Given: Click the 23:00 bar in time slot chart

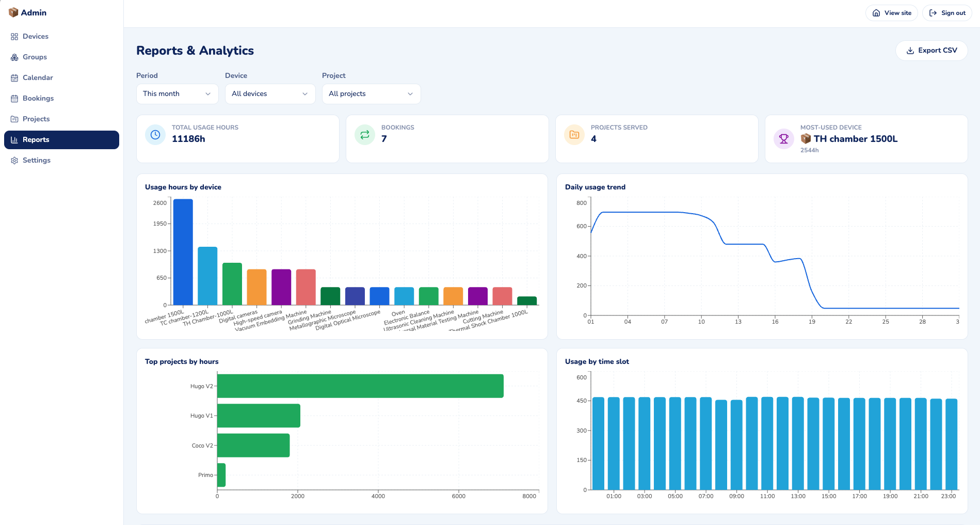Looking at the screenshot, I should point(951,444).
